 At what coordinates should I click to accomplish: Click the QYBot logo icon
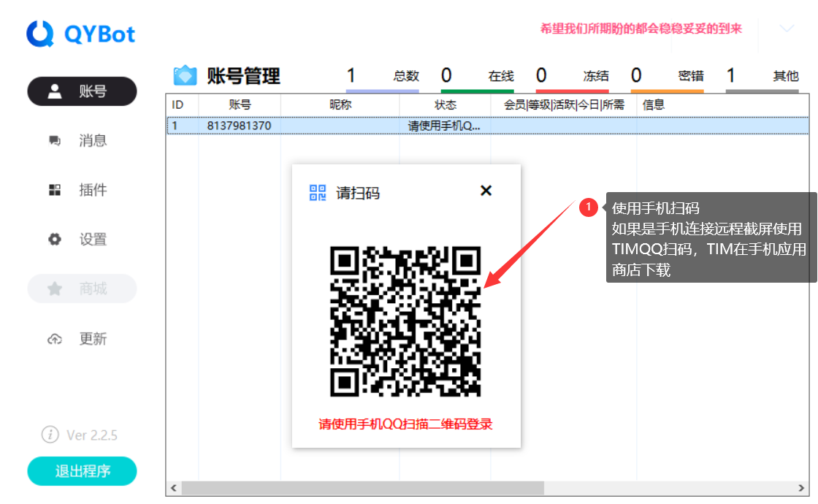pyautogui.click(x=41, y=34)
